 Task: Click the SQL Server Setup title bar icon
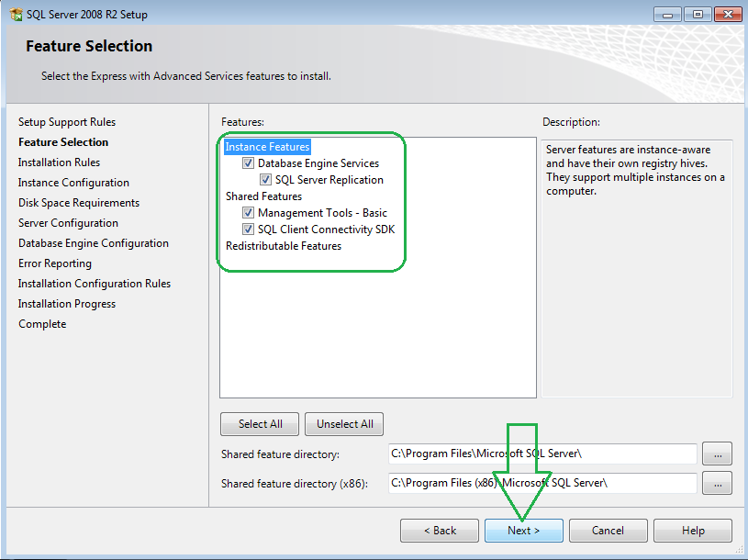pos(17,15)
